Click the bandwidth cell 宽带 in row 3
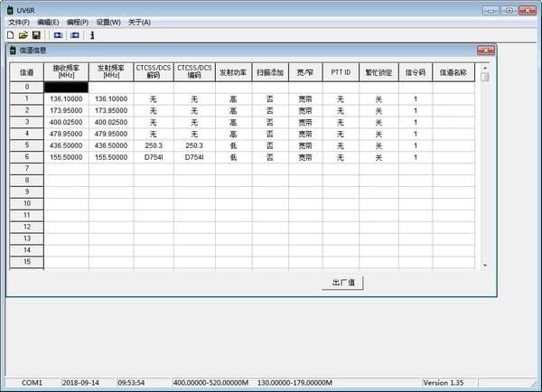 (x=305, y=122)
